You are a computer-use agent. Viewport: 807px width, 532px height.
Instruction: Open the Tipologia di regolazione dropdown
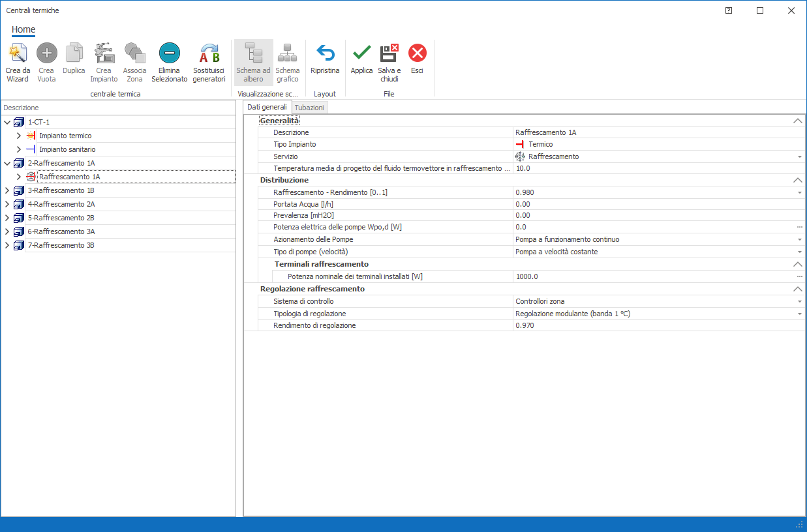point(799,314)
